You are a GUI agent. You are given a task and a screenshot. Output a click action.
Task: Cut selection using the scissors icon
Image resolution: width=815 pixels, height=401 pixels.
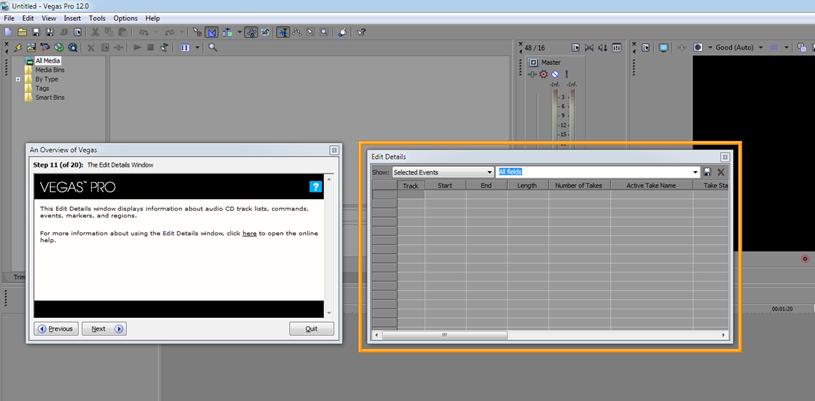point(95,32)
